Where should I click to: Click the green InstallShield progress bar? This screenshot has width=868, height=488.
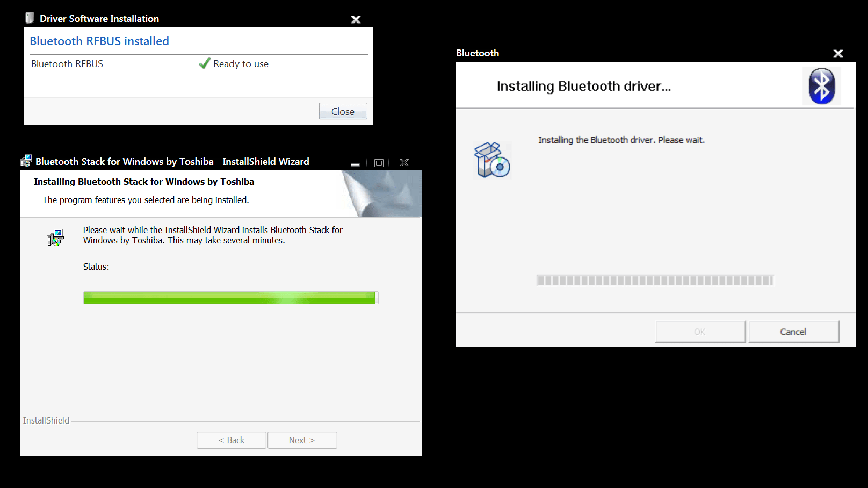[231, 298]
